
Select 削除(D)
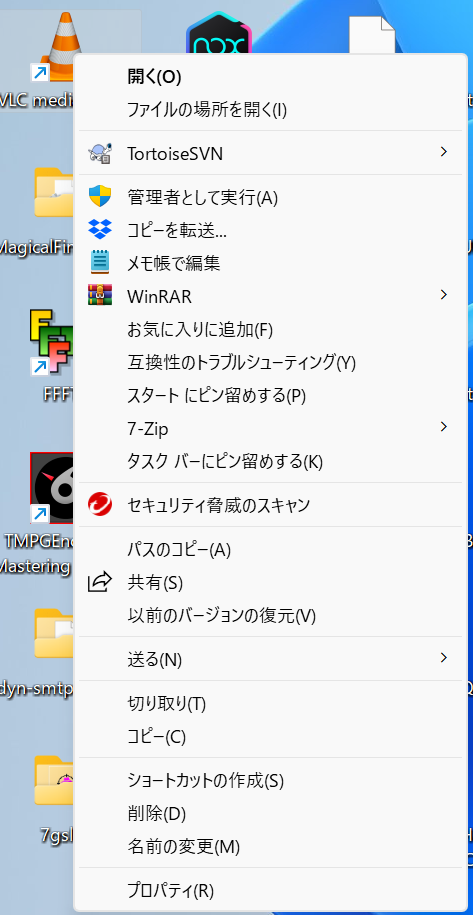click(273, 813)
